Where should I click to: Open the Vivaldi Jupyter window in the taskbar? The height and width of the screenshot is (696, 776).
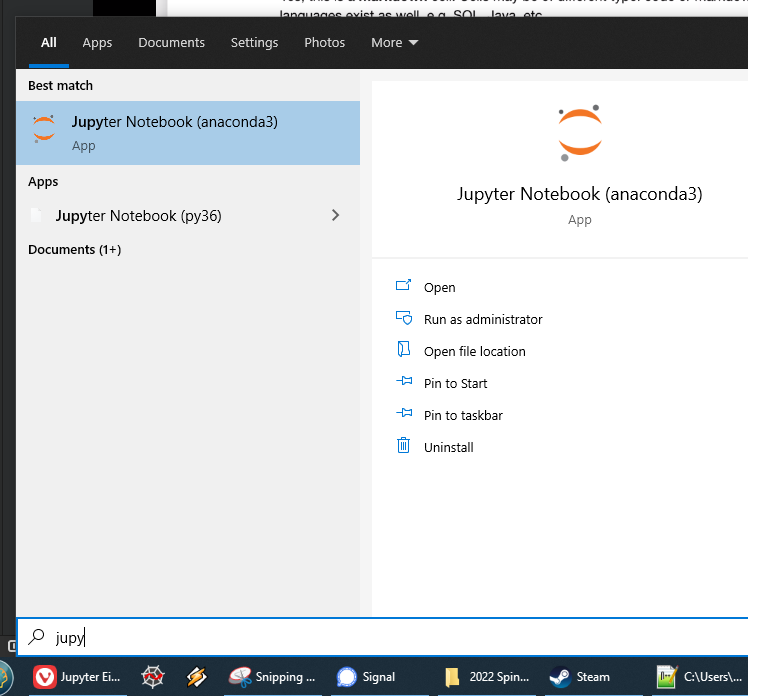pyautogui.click(x=77, y=677)
